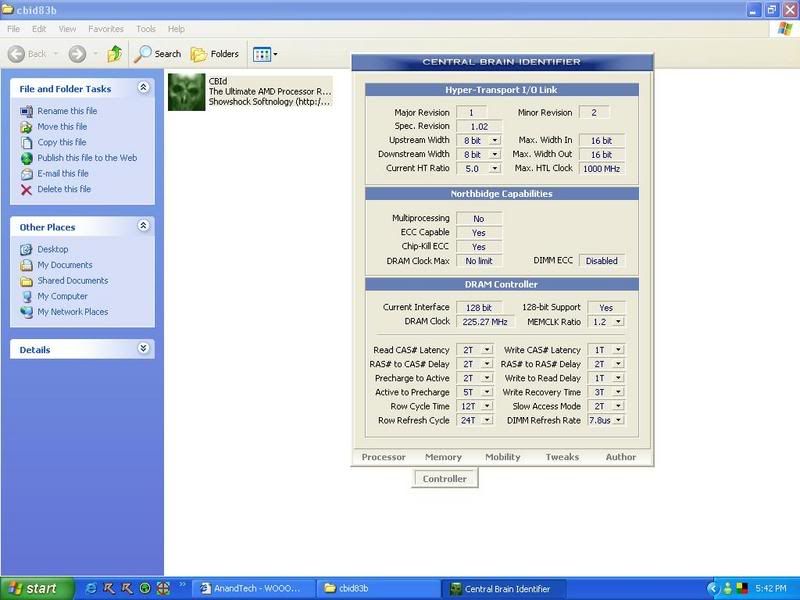Open the File menu
Viewport: 800px width, 600px height.
[x=13, y=29]
